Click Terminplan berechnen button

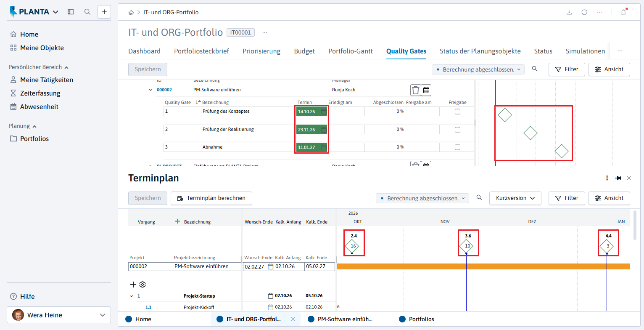(211, 198)
